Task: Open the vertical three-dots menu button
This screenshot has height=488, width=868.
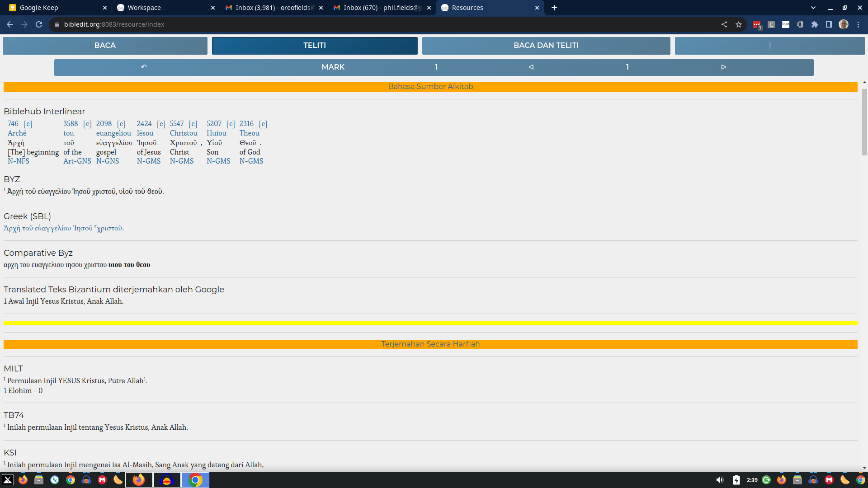Action: 769,46
